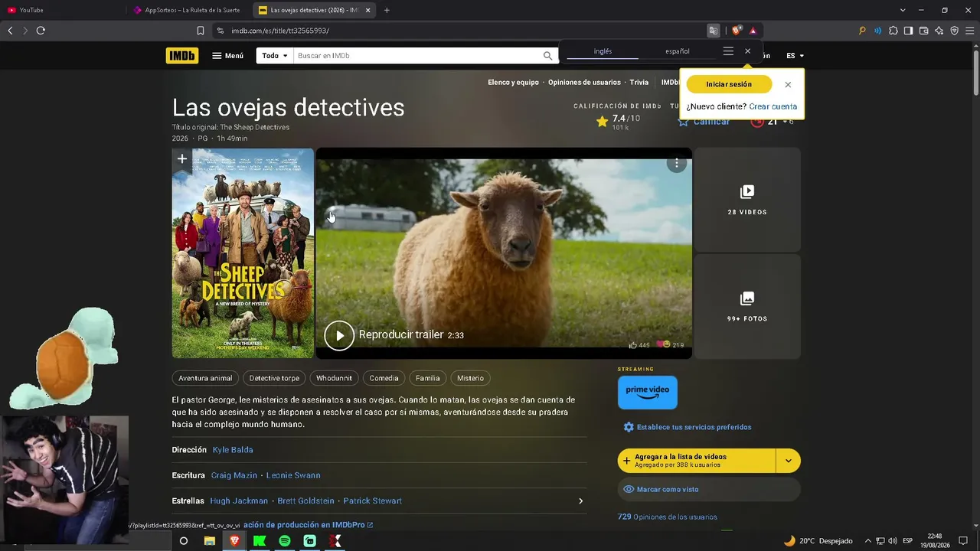Switch to the AppSorteos browser tab
The image size is (980, 551).
(x=188, y=10)
